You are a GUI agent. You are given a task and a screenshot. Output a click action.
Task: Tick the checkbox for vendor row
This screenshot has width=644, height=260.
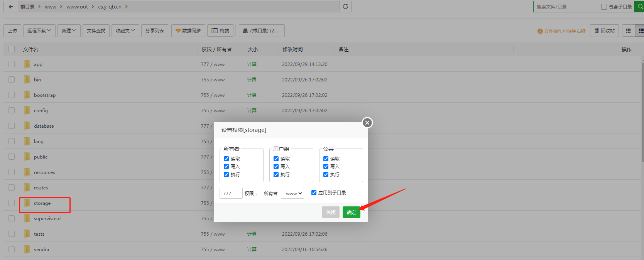click(12, 249)
